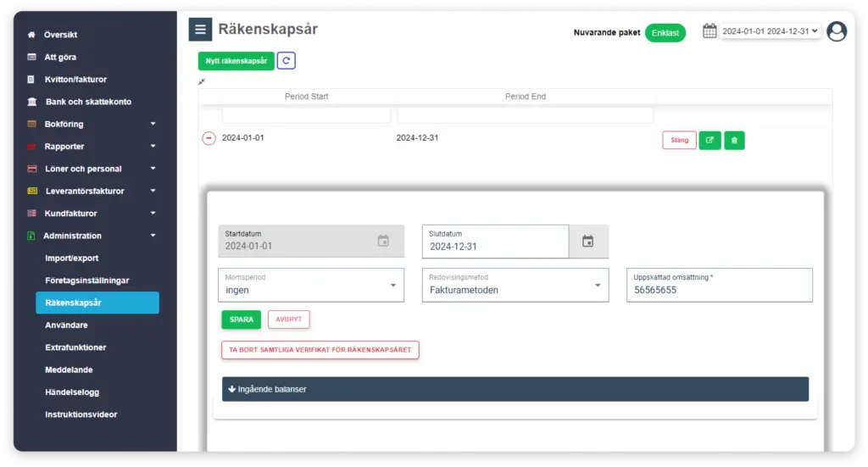868x467 pixels.
Task: Click the Nytt räkenskapsår button
Action: point(236,61)
